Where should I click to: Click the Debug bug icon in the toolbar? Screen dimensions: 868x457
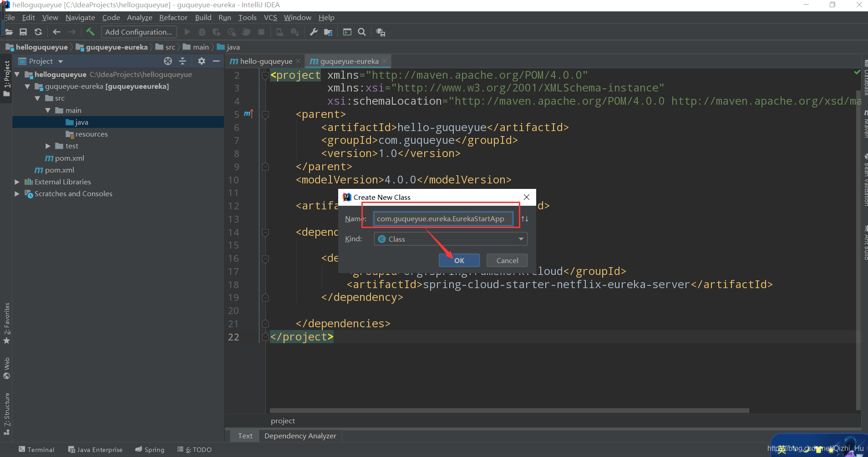(x=202, y=32)
